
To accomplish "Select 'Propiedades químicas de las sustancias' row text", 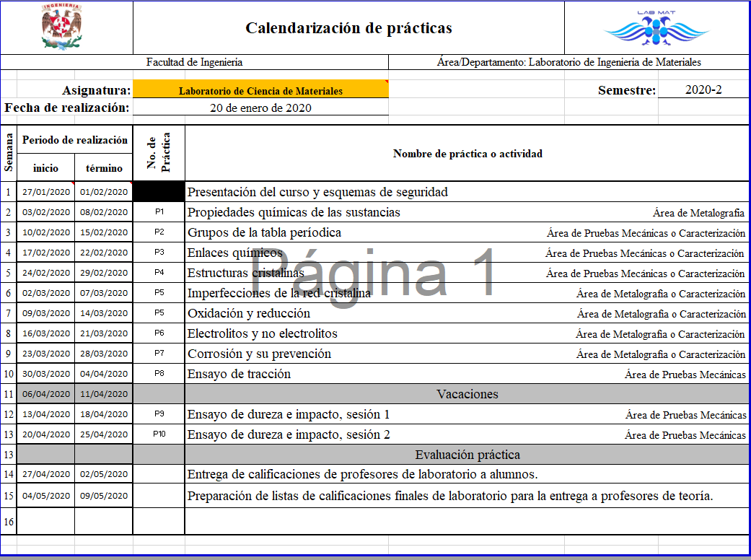I will point(294,212).
